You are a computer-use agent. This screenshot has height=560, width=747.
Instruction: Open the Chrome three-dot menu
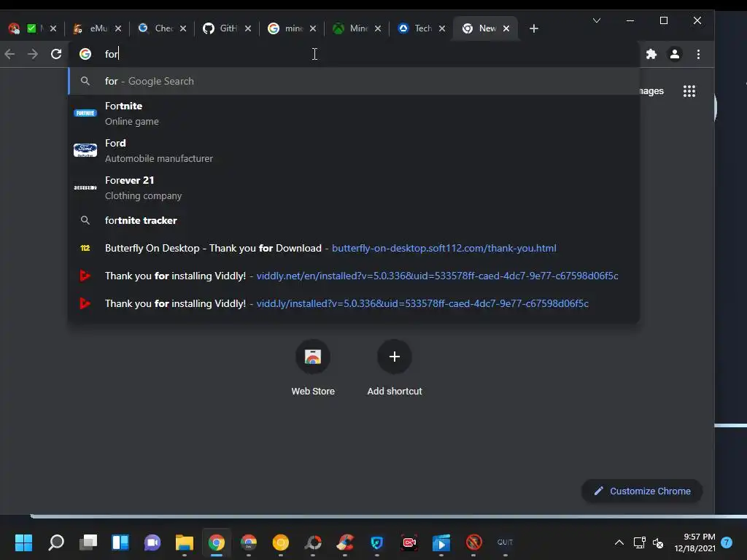(x=698, y=54)
